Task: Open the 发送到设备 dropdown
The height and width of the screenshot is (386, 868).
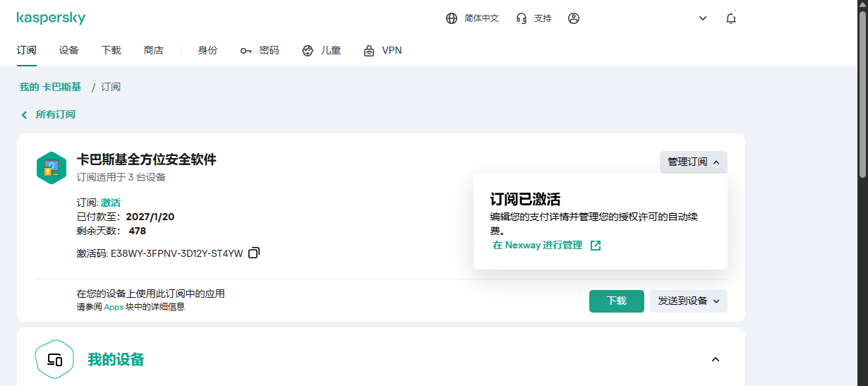Action: (x=688, y=301)
